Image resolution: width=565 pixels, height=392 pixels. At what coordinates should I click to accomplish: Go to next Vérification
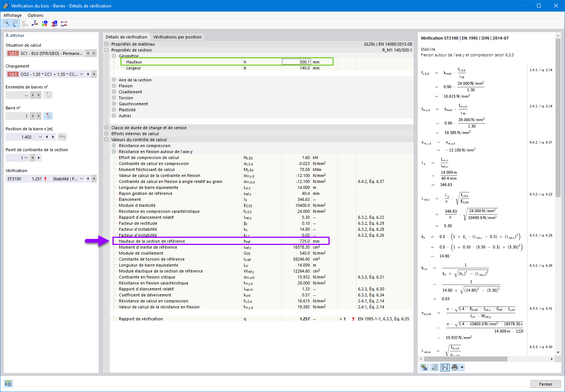point(94,179)
